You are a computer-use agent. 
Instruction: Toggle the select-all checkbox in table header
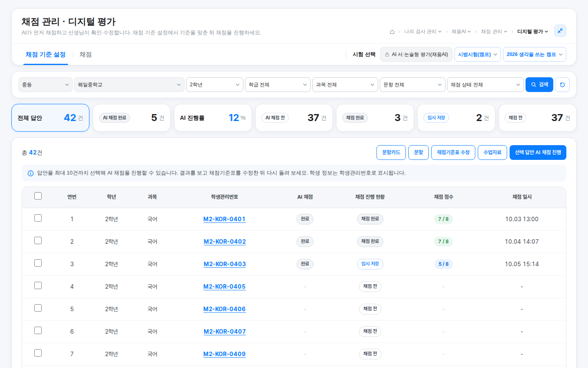point(38,196)
